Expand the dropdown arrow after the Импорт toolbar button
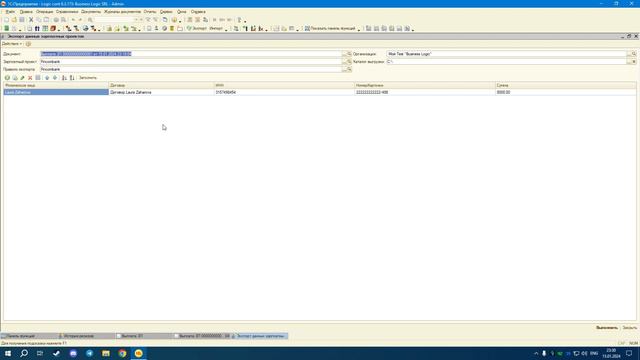Image resolution: width=640 pixels, height=360 pixels. click(226, 29)
